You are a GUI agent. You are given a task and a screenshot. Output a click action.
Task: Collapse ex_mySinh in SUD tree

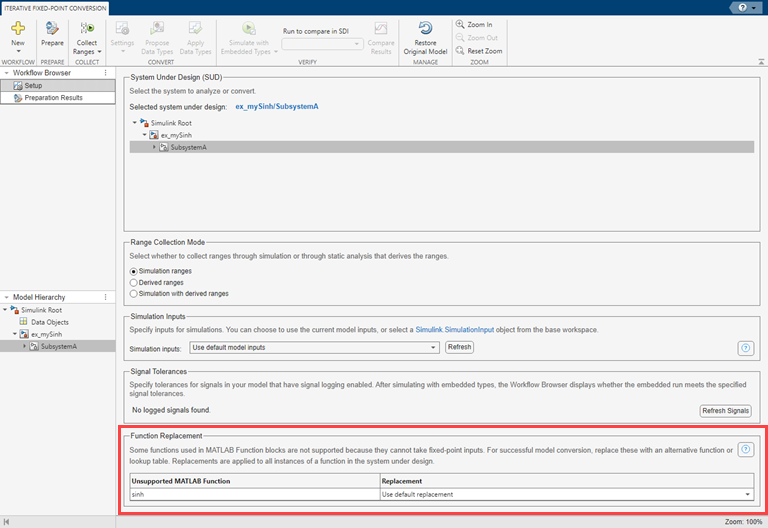(x=144, y=135)
